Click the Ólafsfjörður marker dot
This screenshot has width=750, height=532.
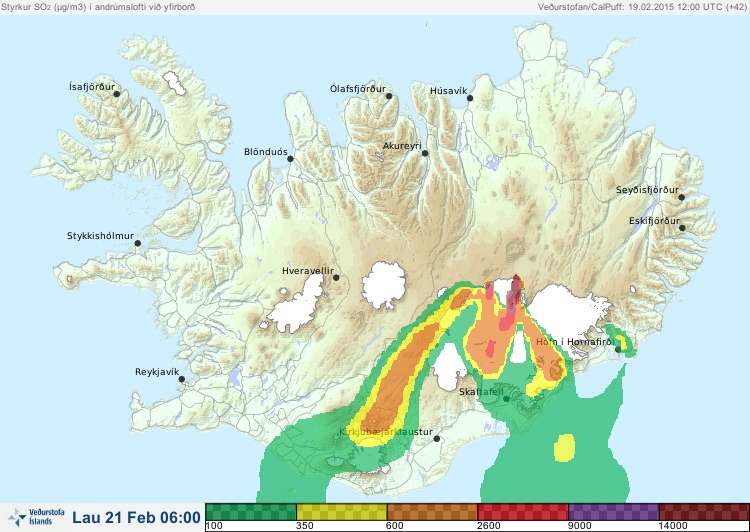pos(389,96)
